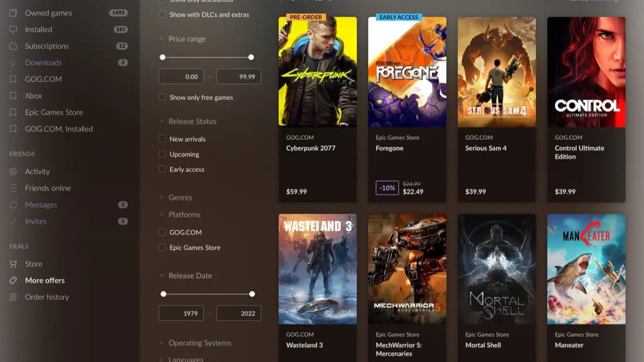Screen dimensions: 644x362
Task: Click the end year field 2022
Action: click(238, 313)
